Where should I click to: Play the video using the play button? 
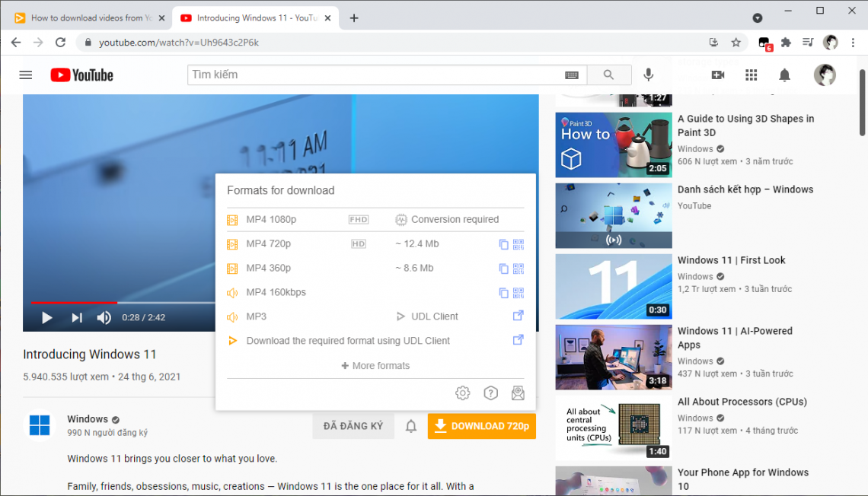(x=46, y=317)
